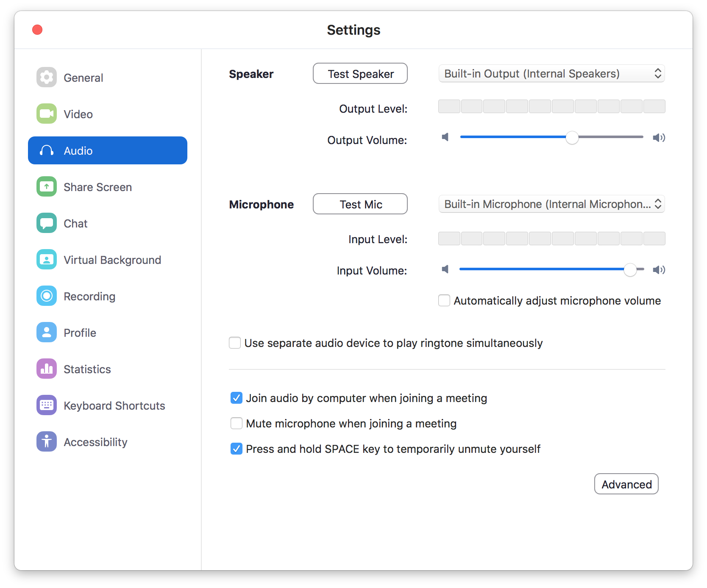The width and height of the screenshot is (707, 588).
Task: Open the General settings icon
Action: click(x=46, y=77)
